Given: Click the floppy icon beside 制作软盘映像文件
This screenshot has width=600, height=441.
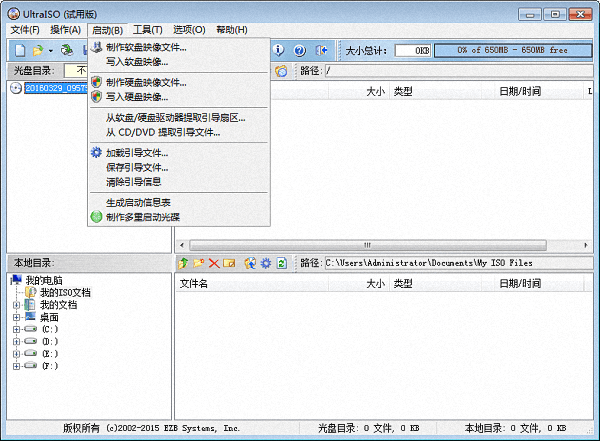Looking at the screenshot, I should [x=96, y=47].
